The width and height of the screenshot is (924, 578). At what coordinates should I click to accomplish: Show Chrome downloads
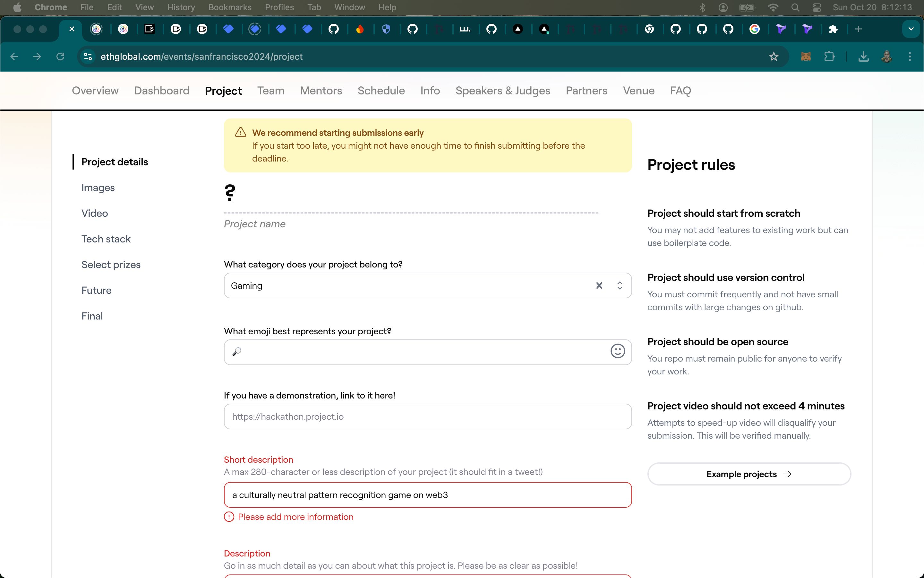click(863, 57)
